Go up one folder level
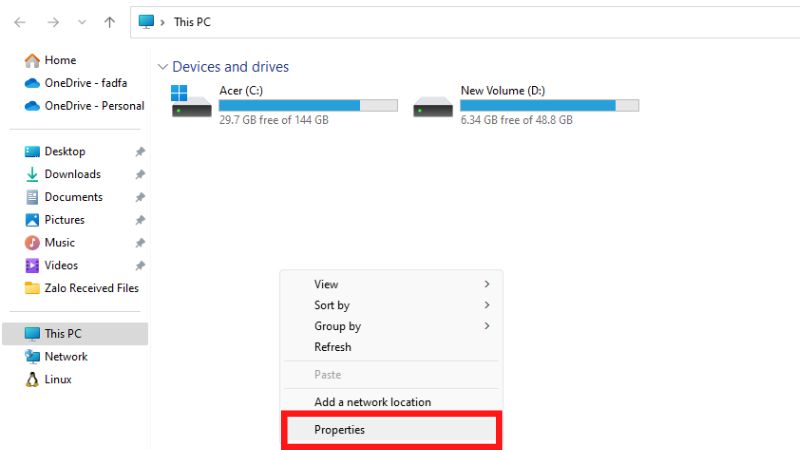This screenshot has width=800, height=450. tap(110, 22)
